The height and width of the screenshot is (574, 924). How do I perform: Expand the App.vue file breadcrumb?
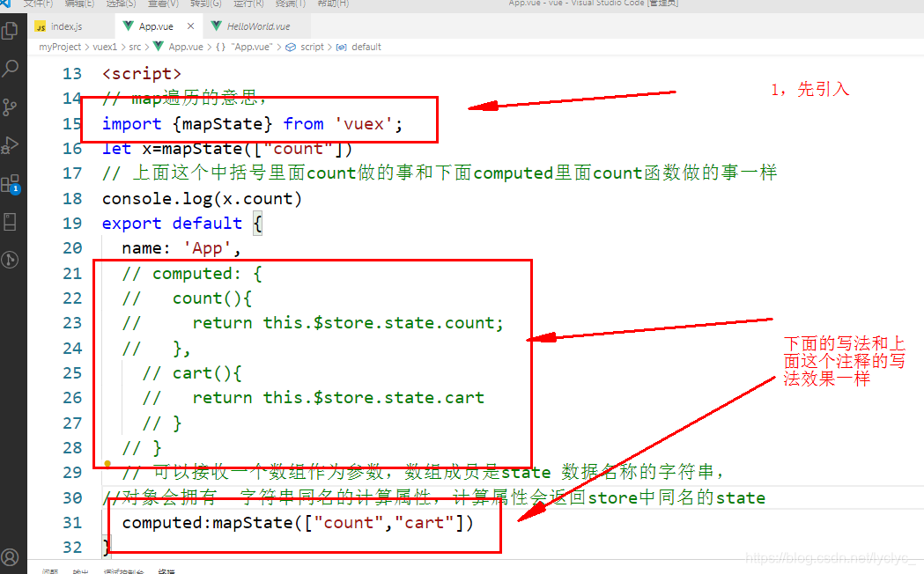186,47
